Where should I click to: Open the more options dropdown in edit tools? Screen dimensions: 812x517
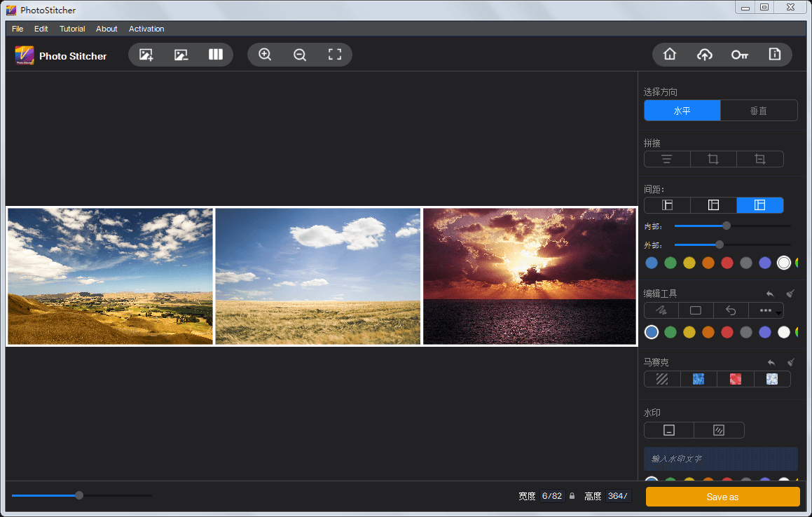tap(766, 310)
